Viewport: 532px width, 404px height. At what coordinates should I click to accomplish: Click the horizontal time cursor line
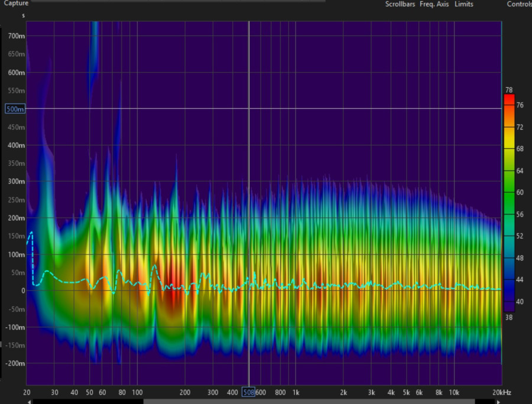point(264,109)
